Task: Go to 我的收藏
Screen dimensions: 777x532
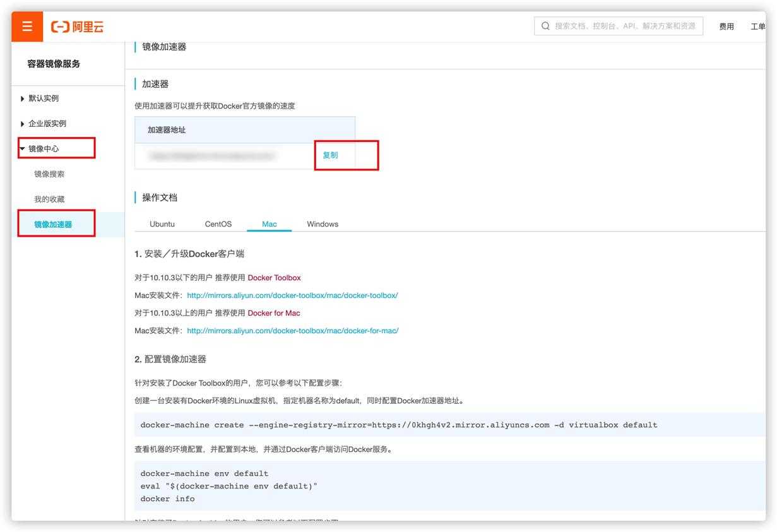Action: point(49,199)
